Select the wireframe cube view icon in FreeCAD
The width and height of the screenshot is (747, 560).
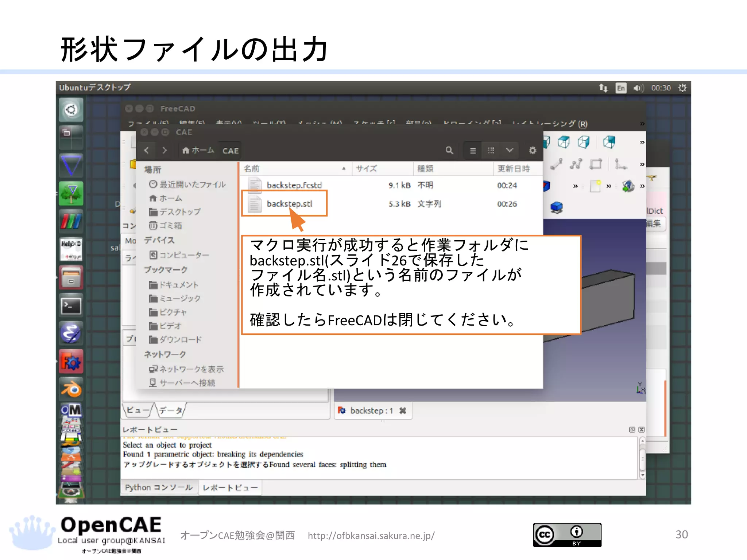pyautogui.click(x=564, y=142)
